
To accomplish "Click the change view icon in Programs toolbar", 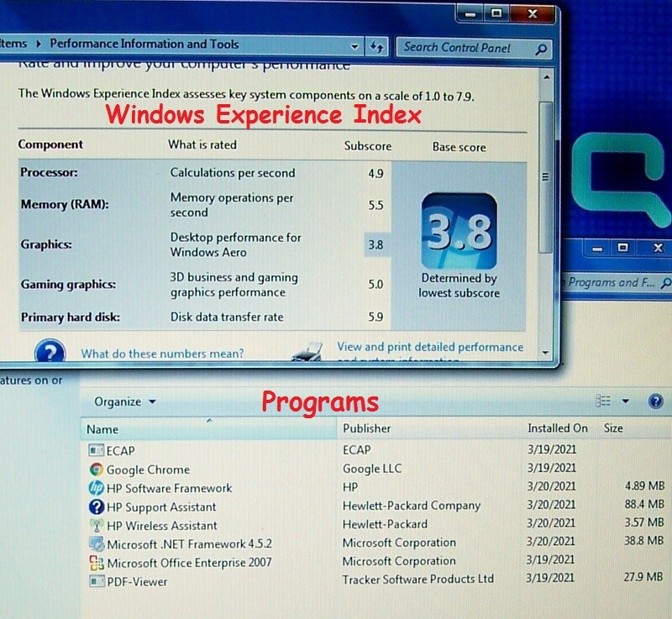I will pyautogui.click(x=603, y=401).
